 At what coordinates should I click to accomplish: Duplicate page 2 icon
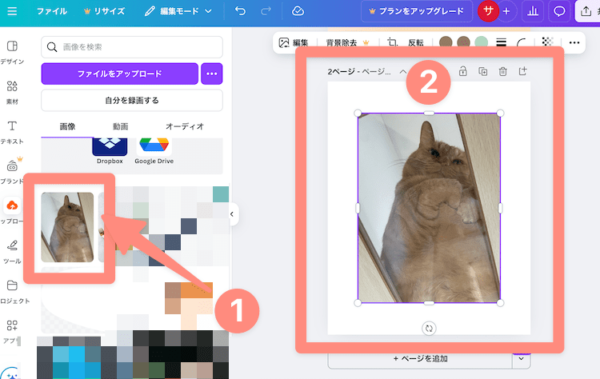[483, 71]
